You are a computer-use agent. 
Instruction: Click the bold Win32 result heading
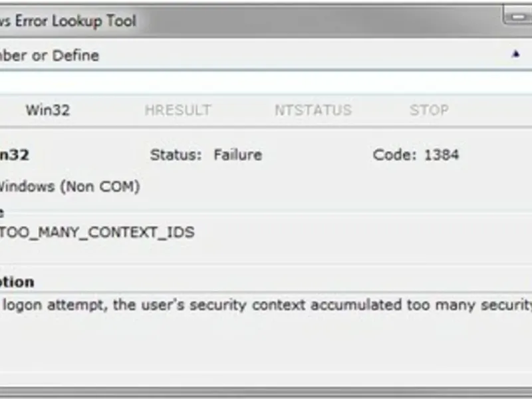[13, 155]
